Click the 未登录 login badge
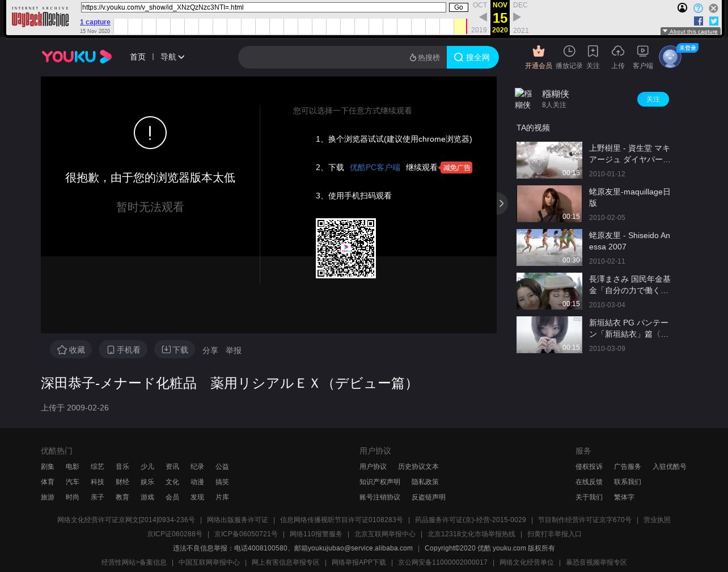The height and width of the screenshot is (572, 728). 688,48
